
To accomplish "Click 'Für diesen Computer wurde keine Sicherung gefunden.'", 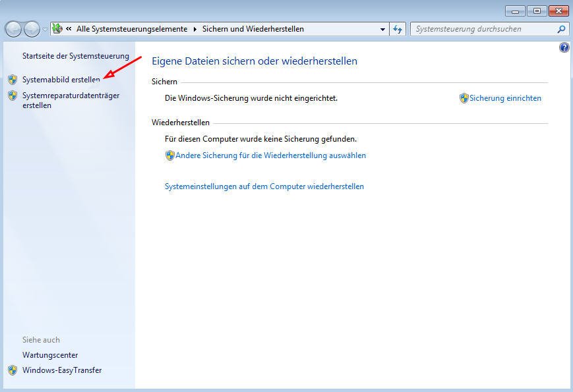I will (x=260, y=139).
